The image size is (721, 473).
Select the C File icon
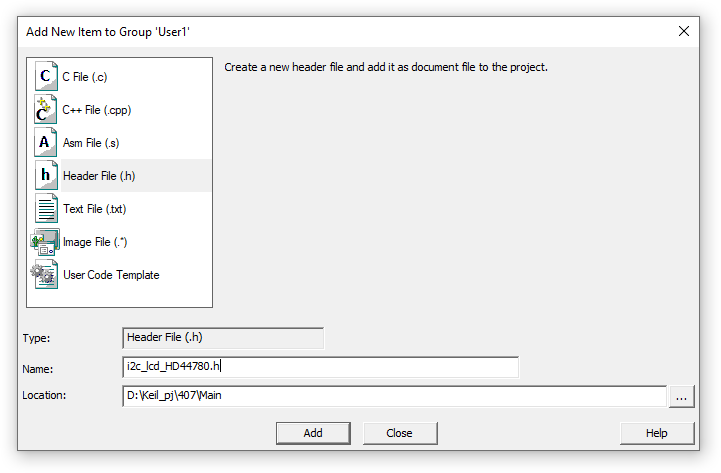coord(46,76)
